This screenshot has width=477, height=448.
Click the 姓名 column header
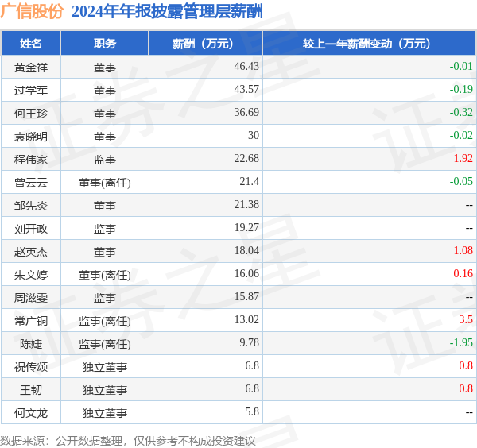(x=31, y=44)
